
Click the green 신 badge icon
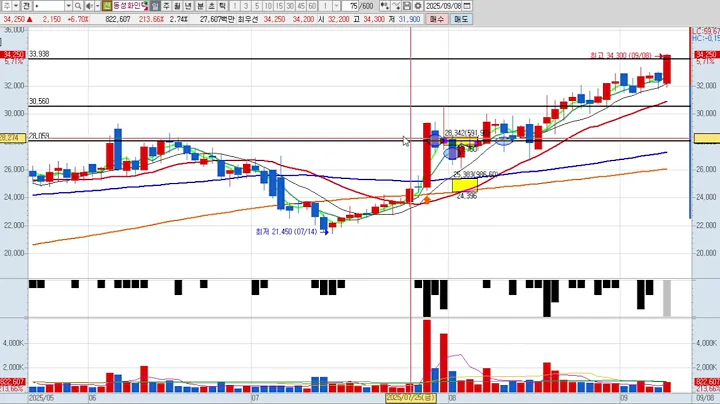(107, 6)
